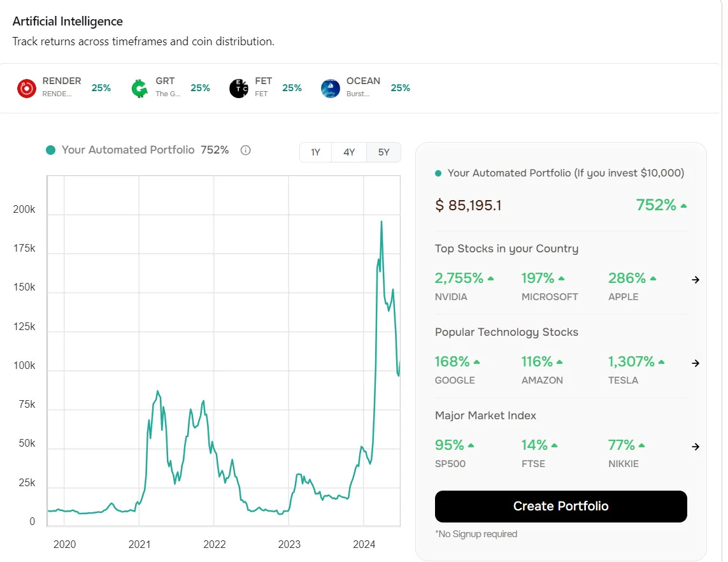Click the Create Portfolio button
This screenshot has width=728, height=562.
[561, 507]
